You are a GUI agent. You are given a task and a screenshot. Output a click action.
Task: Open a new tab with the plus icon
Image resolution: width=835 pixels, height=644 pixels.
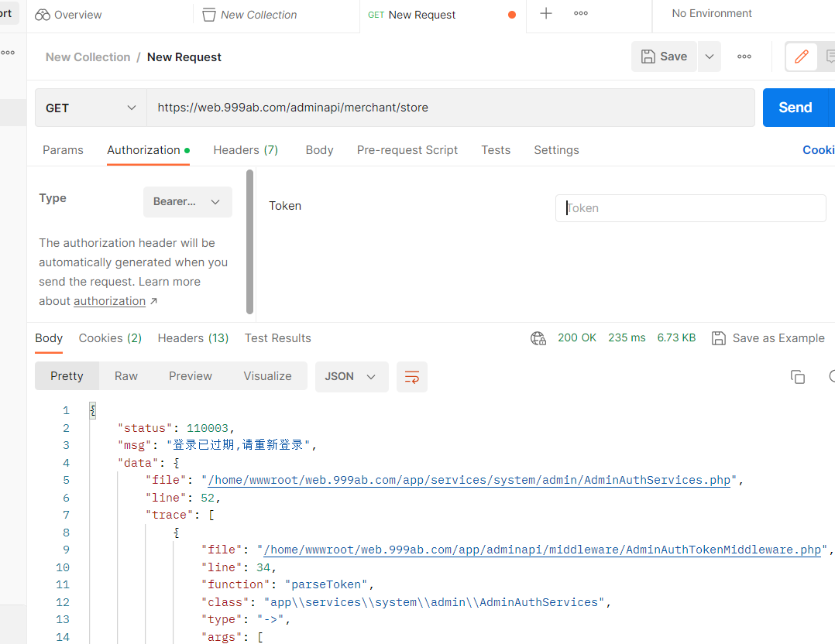pyautogui.click(x=546, y=13)
